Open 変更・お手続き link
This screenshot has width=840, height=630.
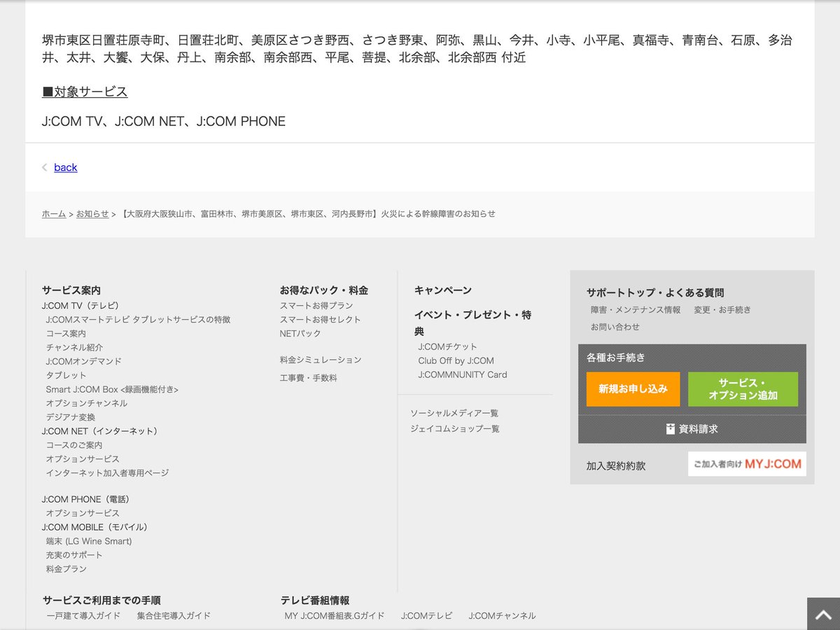click(x=722, y=309)
